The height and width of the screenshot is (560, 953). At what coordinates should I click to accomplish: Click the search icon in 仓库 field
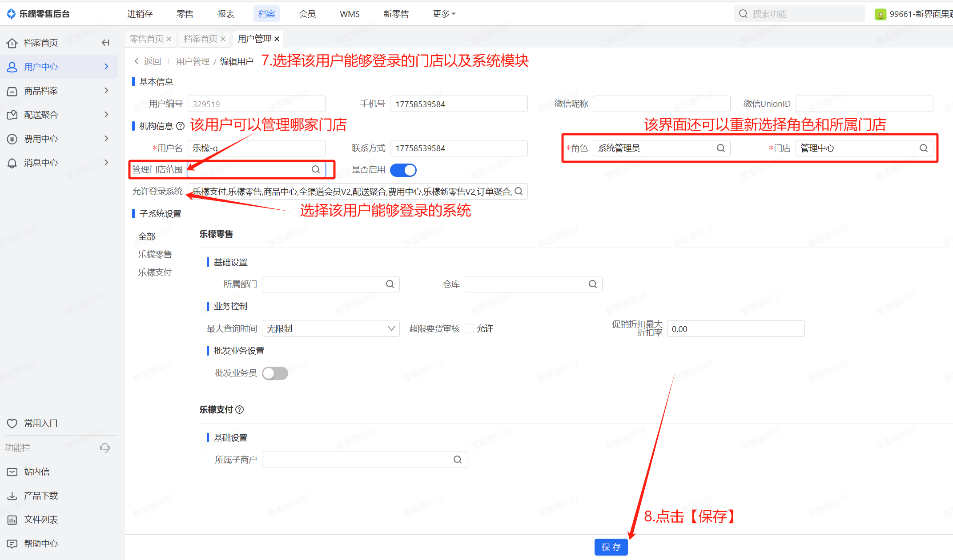593,284
